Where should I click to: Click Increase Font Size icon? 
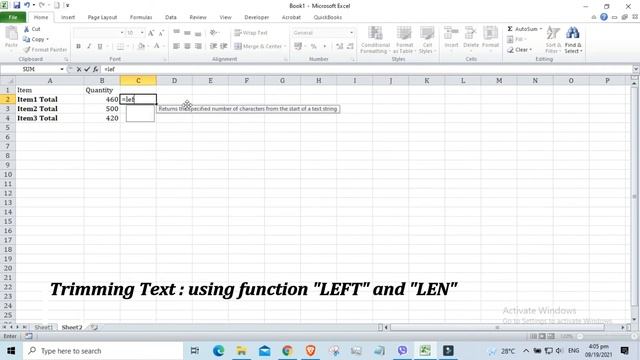[x=151, y=33]
